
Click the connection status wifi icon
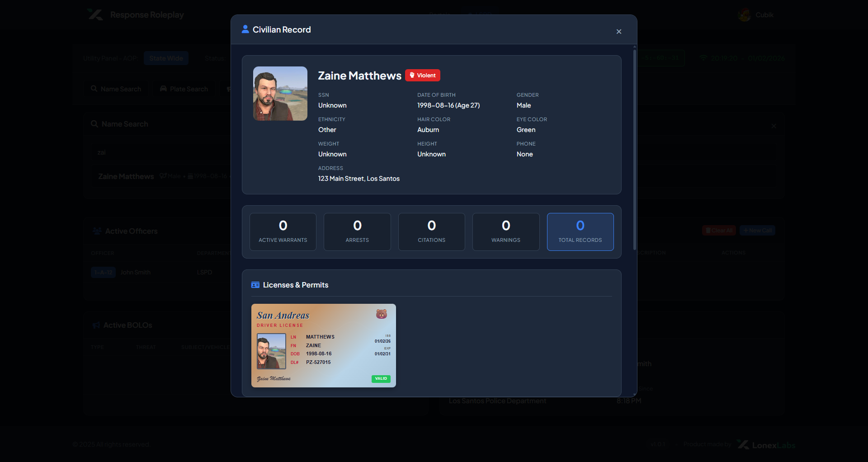point(703,58)
